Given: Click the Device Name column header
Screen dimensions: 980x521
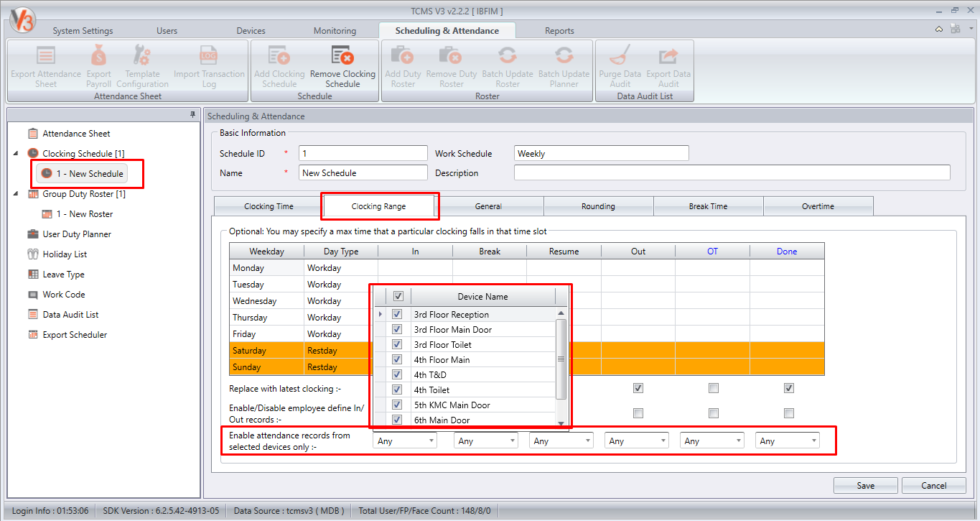Looking at the screenshot, I should pyautogui.click(x=482, y=296).
